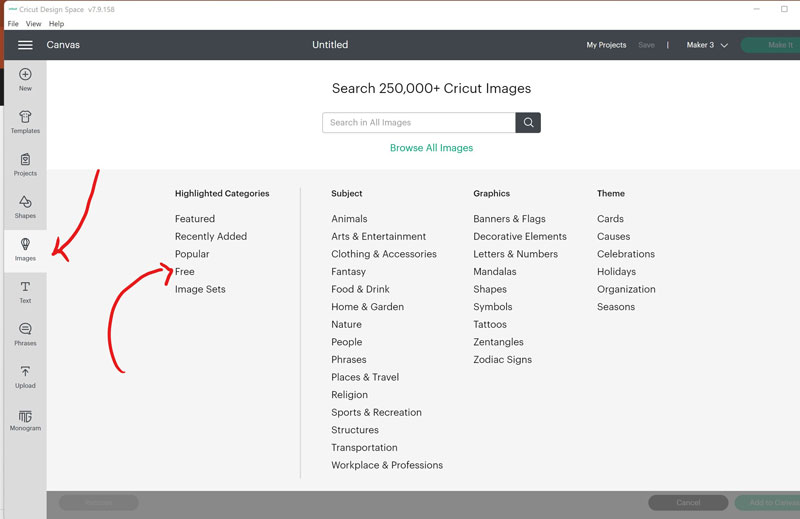
Task: Browse the Religion subject
Action: point(349,394)
